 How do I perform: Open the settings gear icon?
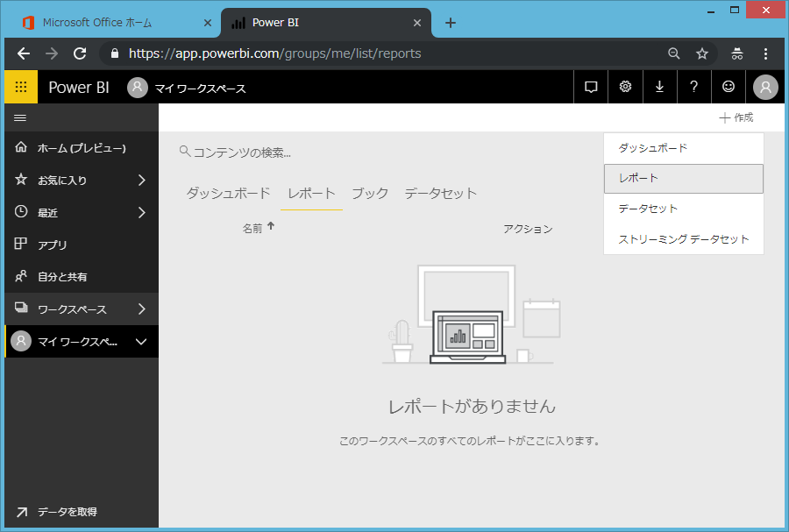pos(625,87)
